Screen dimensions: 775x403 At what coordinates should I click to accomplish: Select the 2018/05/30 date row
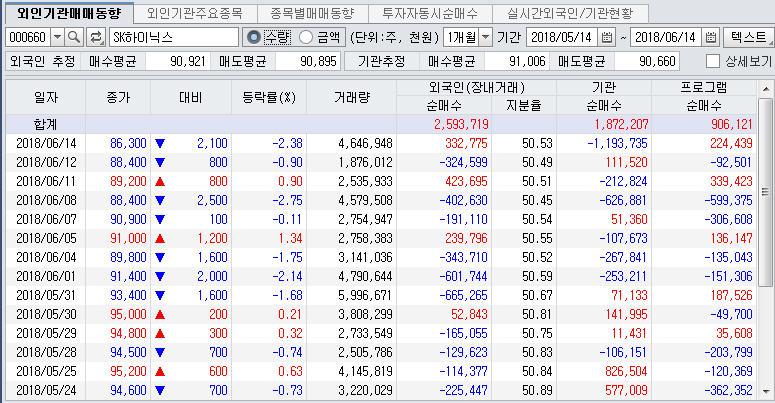381,314
